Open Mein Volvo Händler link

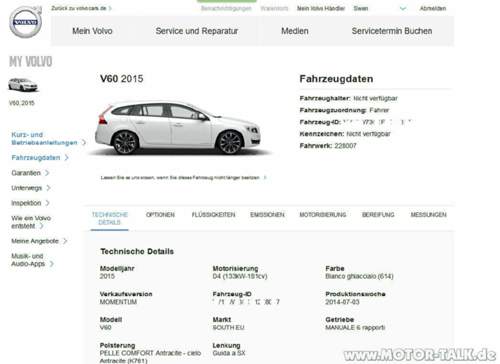[321, 8]
